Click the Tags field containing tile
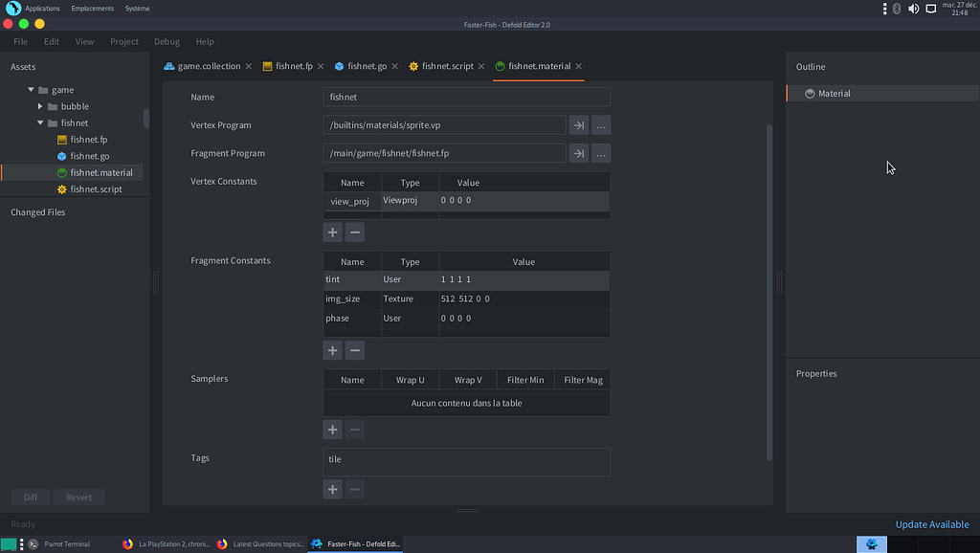Image resolution: width=980 pixels, height=553 pixels. pyautogui.click(x=466, y=461)
